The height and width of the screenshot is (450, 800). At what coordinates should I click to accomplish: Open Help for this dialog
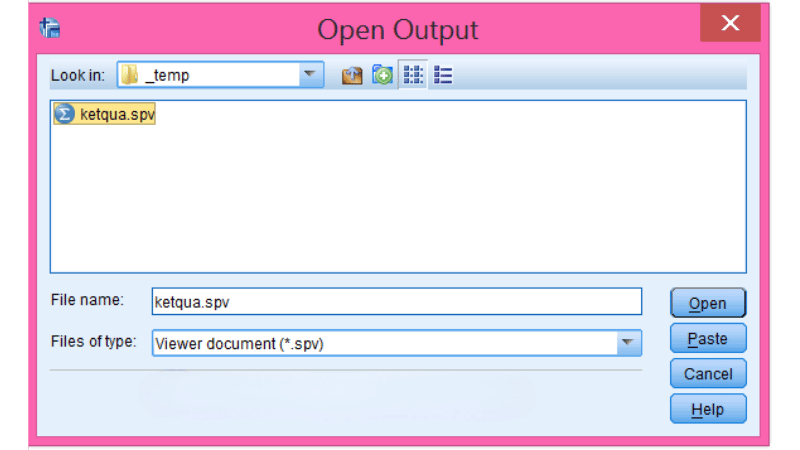coord(708,409)
